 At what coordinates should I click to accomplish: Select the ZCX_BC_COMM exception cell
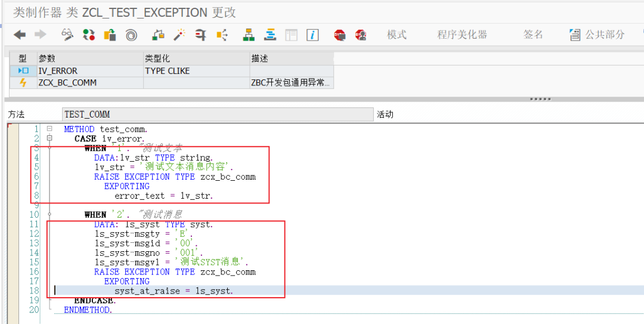click(90, 83)
